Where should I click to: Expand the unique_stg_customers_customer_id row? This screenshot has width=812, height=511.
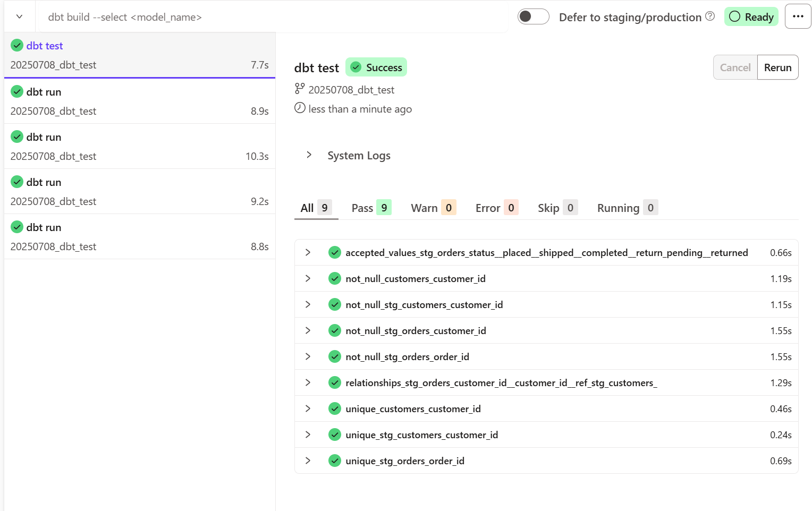click(x=308, y=435)
